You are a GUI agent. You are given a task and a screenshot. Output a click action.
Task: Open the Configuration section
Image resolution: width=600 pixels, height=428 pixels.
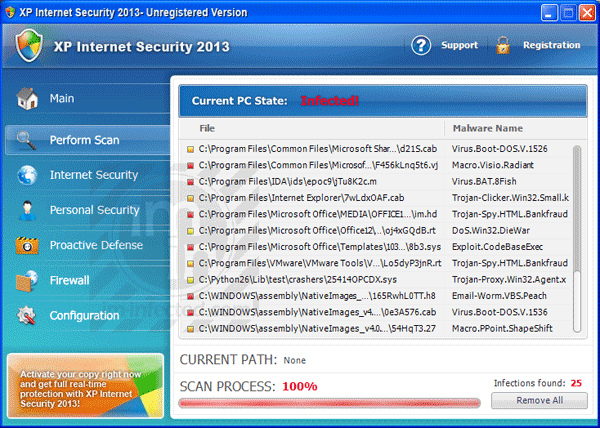coord(87,316)
